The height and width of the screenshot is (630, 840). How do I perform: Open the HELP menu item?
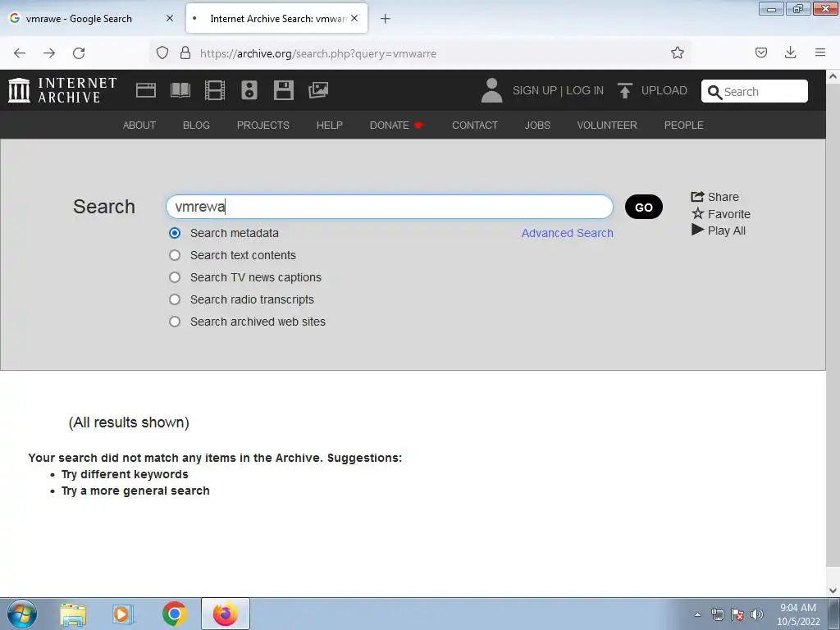330,125
